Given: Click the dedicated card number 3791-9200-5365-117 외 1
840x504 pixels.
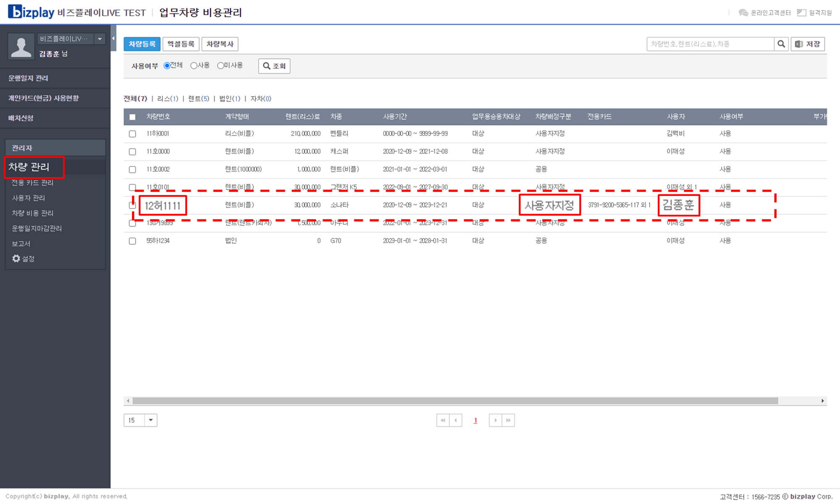Looking at the screenshot, I should pyautogui.click(x=619, y=205).
